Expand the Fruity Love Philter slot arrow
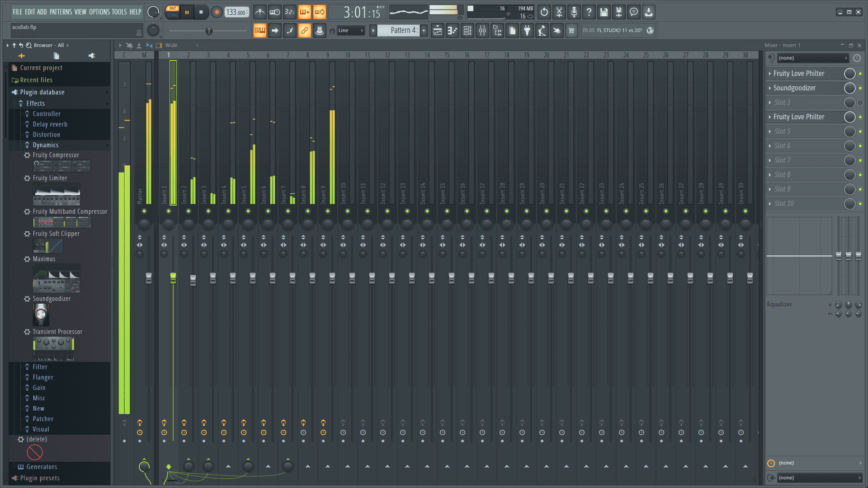 pos(770,74)
